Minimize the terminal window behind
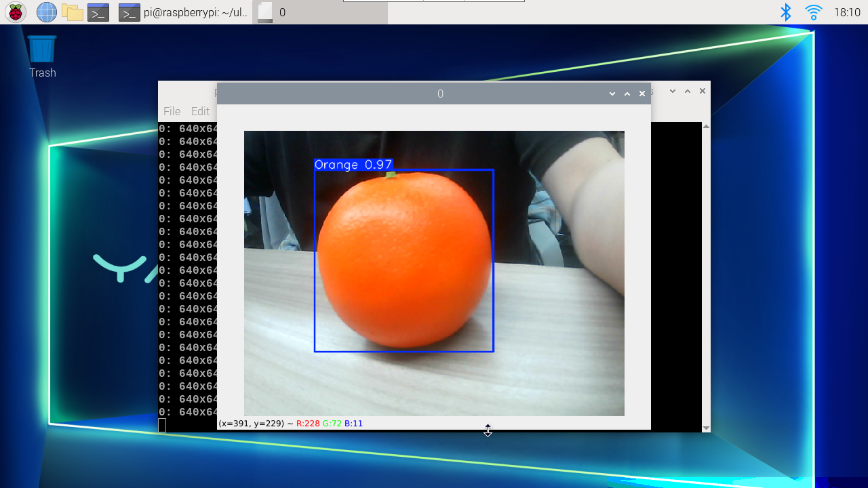This screenshot has width=868, height=488. click(673, 91)
